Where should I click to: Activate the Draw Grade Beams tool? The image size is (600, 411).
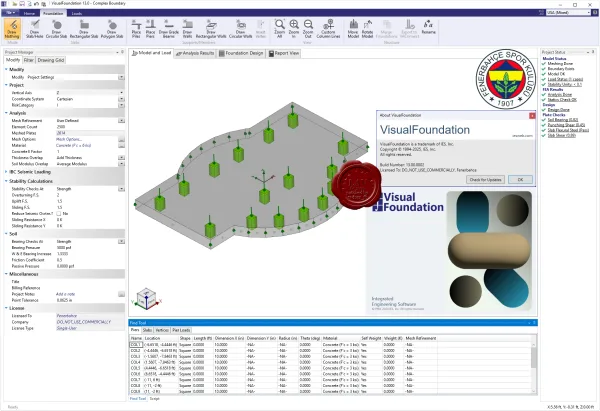[169, 29]
